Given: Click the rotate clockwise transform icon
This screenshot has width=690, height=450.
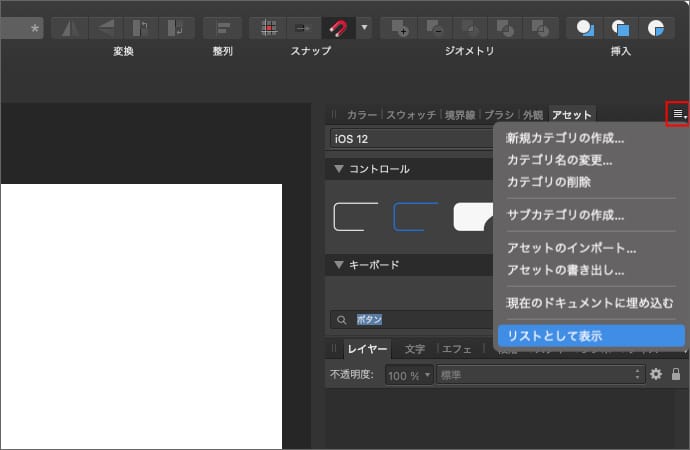Looking at the screenshot, I should tap(176, 27).
